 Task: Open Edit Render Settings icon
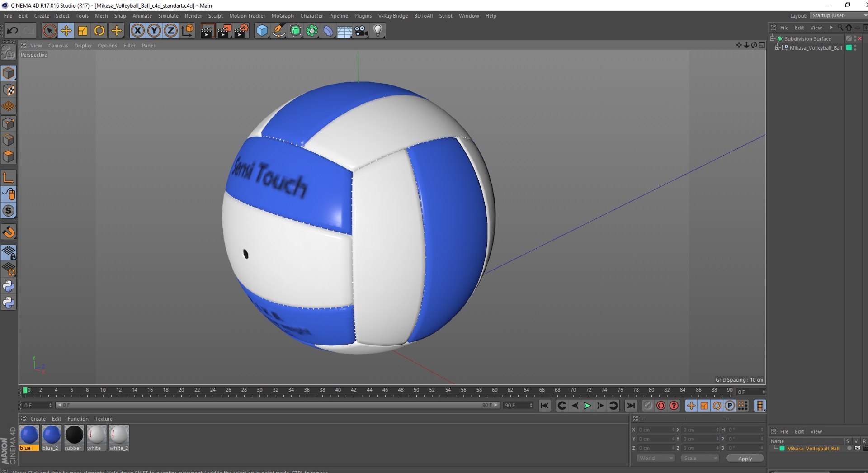[241, 31]
